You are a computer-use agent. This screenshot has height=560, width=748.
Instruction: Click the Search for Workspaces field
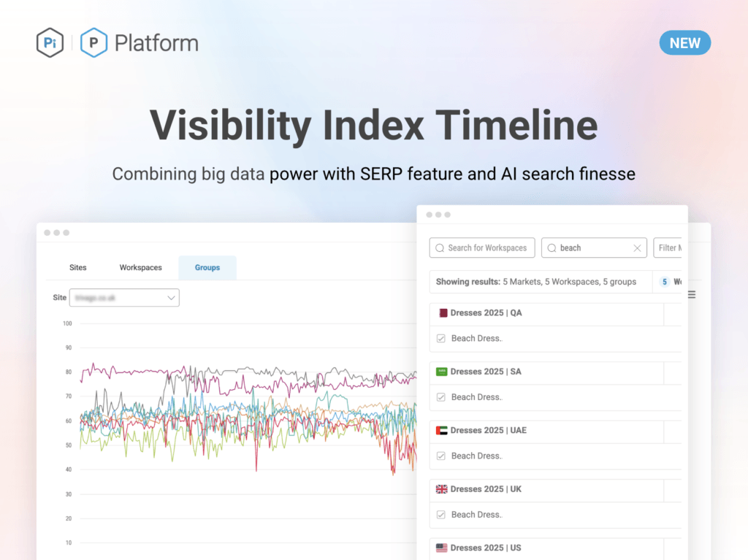coord(482,248)
